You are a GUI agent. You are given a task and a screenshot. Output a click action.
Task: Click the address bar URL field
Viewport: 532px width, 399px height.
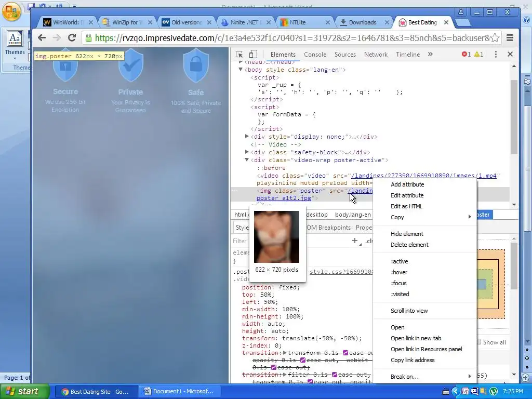tap(292, 37)
